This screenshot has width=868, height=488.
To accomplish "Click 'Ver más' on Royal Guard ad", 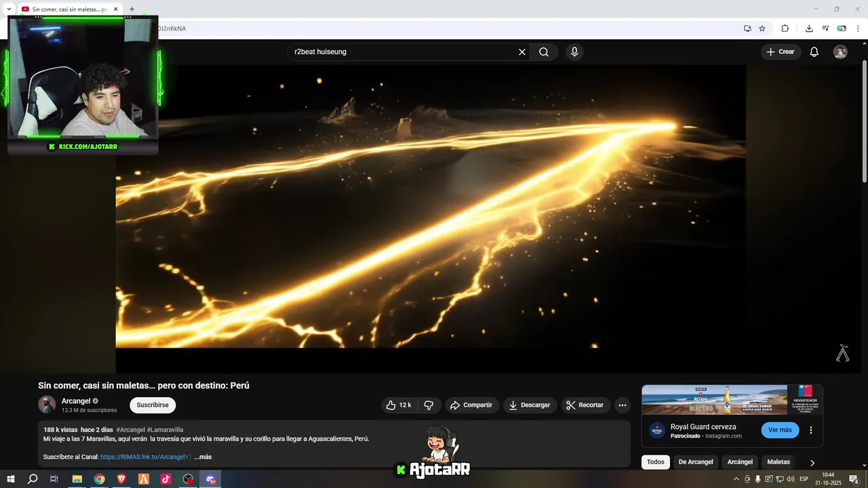I will coord(780,430).
